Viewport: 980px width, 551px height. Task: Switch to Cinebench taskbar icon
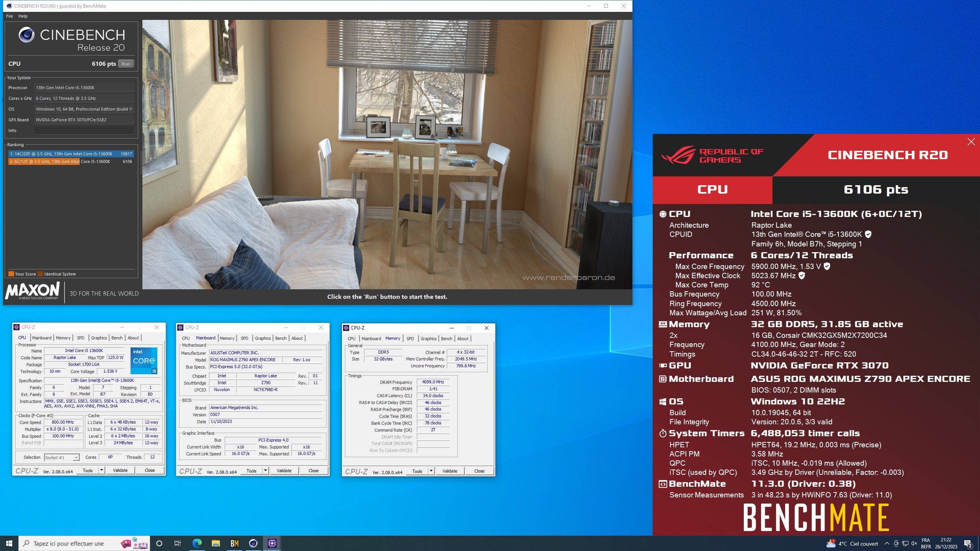click(253, 543)
